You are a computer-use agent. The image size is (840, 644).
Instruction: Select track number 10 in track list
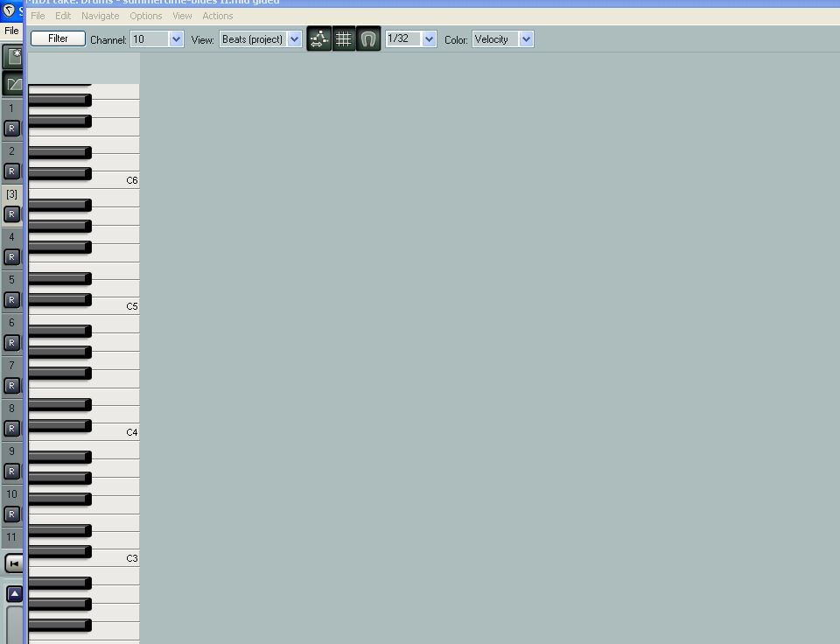tap(11, 494)
